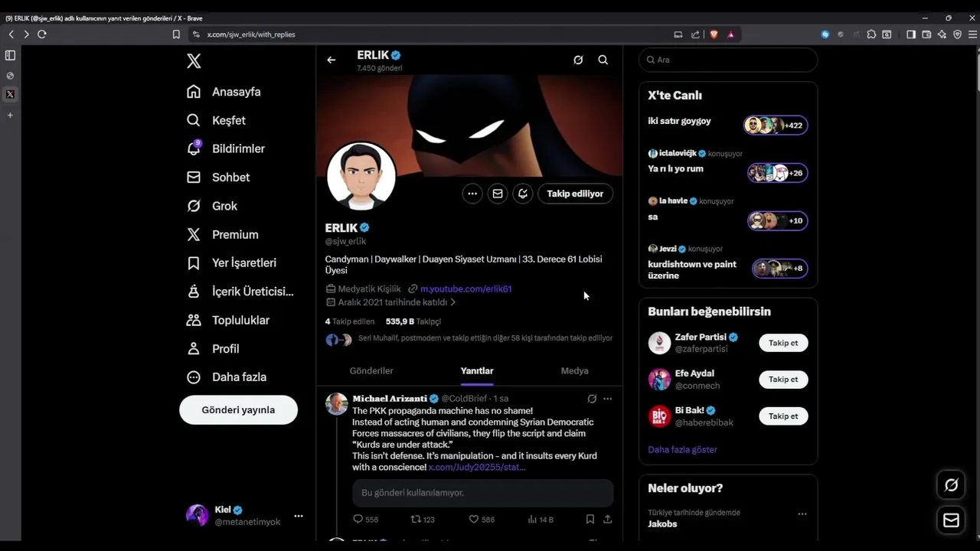Reload page in Brave toolbar
Viewport: 980px width, 551px height.
(x=42, y=34)
